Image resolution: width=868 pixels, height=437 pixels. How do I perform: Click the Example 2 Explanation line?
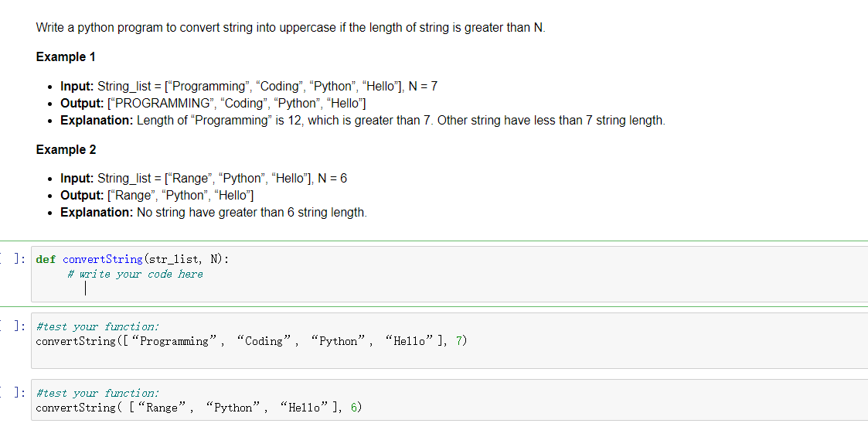click(213, 213)
